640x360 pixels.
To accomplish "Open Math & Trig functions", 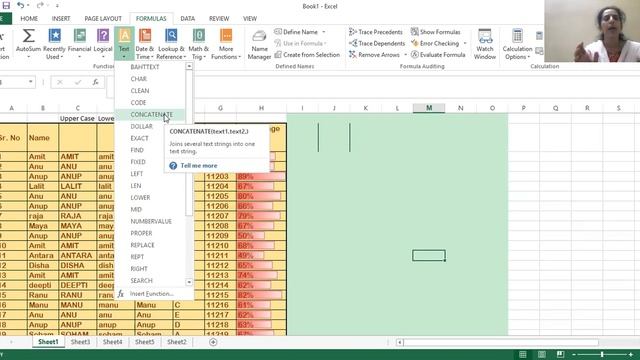I will [199, 43].
